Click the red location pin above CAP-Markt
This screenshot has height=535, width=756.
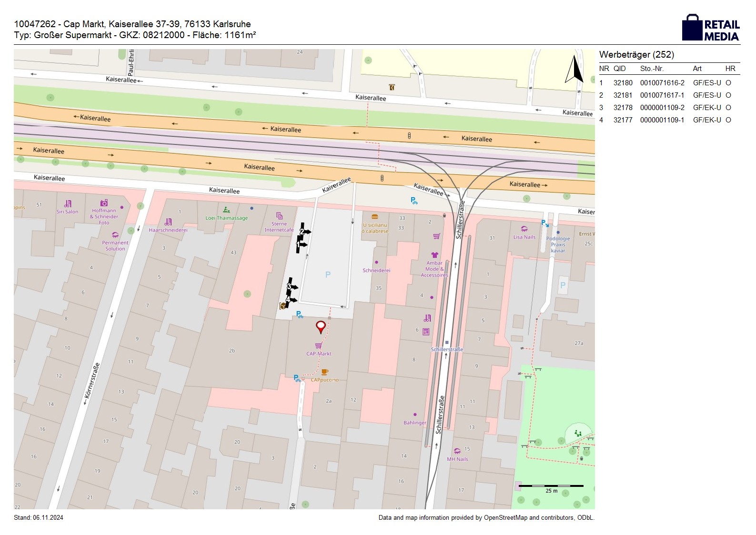coord(321,327)
